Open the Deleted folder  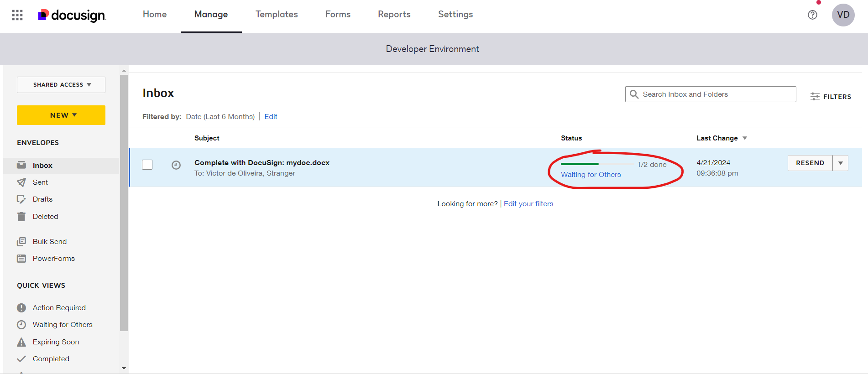click(45, 217)
